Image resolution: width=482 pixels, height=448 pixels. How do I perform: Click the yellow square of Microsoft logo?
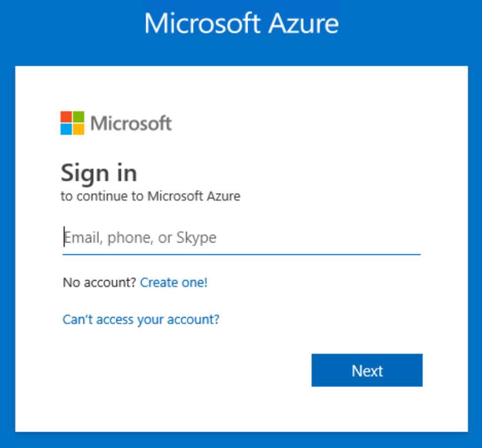[78, 129]
